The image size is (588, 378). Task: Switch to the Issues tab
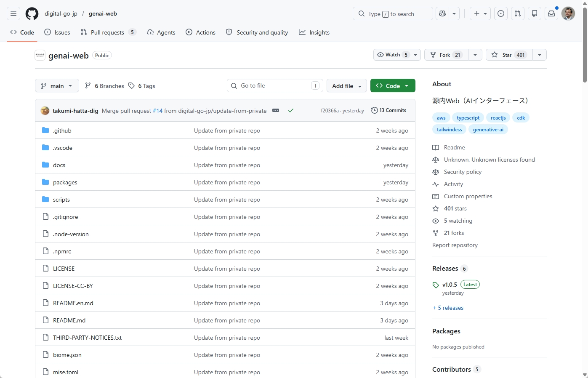coord(57,32)
